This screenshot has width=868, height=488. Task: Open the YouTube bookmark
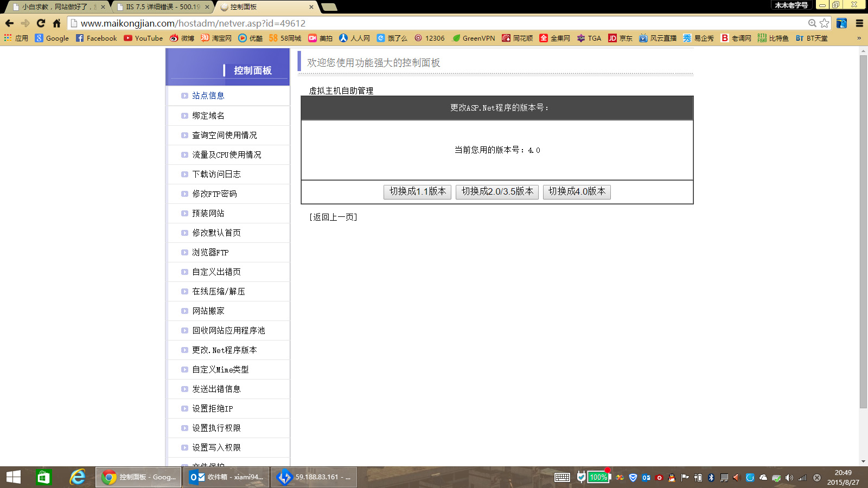[x=143, y=38]
